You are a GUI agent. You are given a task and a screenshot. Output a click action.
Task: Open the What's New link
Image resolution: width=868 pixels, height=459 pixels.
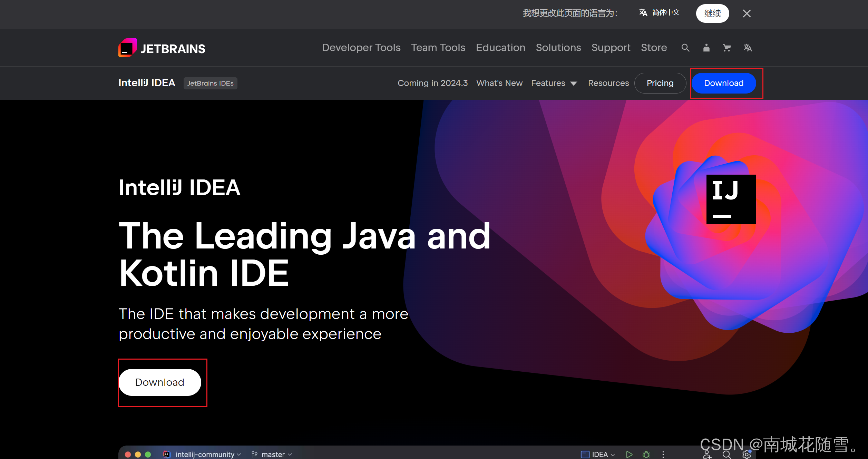tap(499, 83)
